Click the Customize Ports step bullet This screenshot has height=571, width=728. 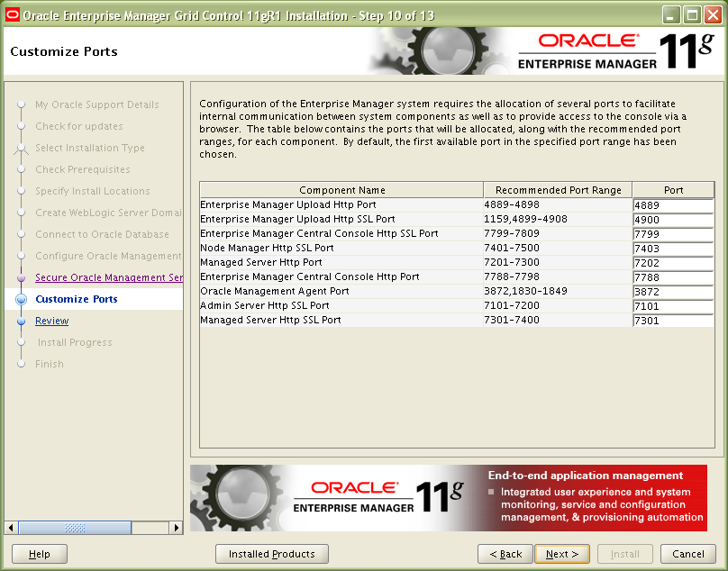(x=21, y=299)
